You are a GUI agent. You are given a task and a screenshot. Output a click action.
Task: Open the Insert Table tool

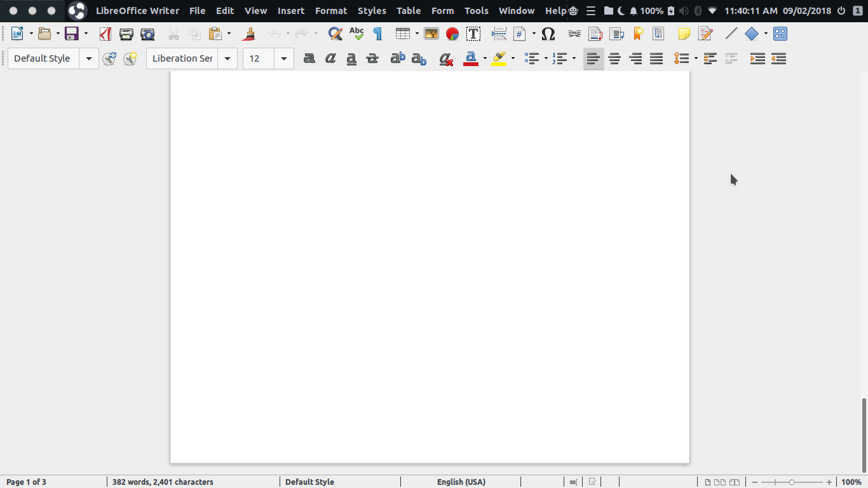click(402, 34)
